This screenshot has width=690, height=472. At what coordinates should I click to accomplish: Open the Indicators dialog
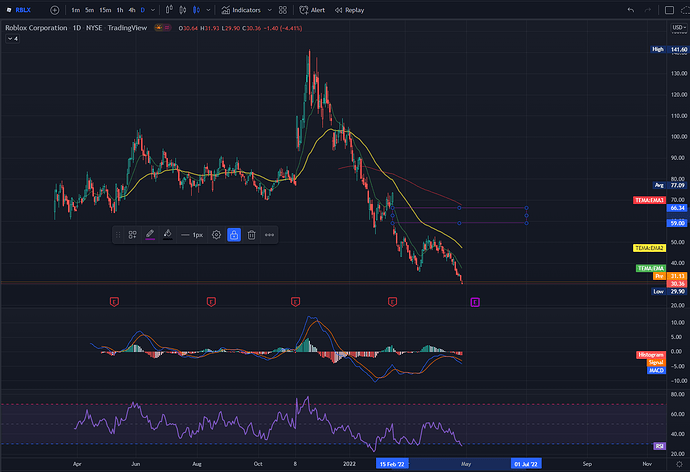pyautogui.click(x=241, y=10)
